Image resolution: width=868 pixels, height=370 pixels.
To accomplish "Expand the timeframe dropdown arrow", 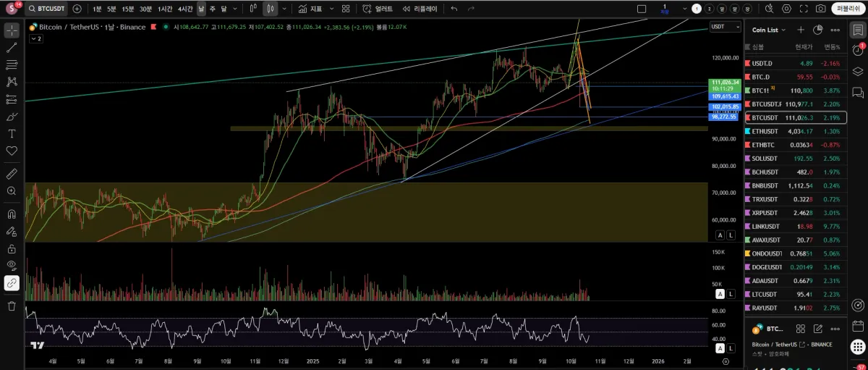I will pyautogui.click(x=234, y=9).
